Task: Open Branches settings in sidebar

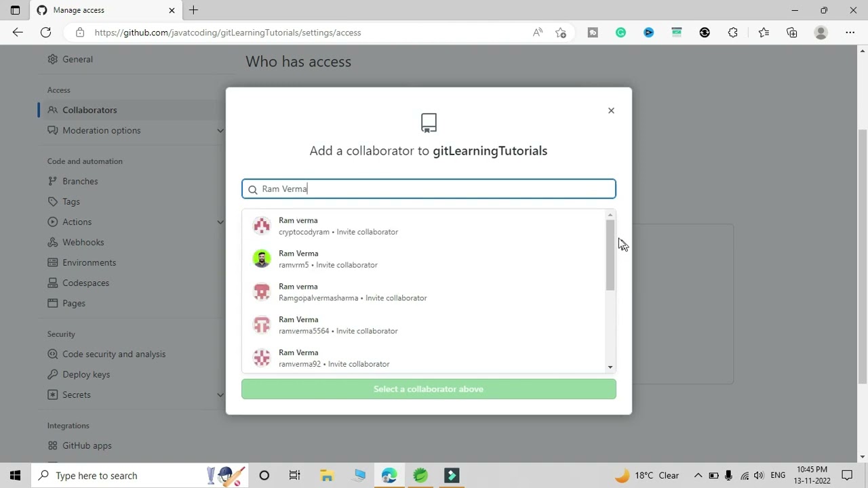Action: click(80, 181)
